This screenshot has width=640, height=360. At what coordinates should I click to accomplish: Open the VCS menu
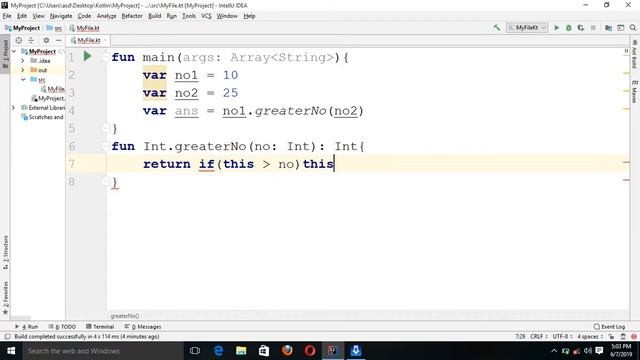(206, 16)
